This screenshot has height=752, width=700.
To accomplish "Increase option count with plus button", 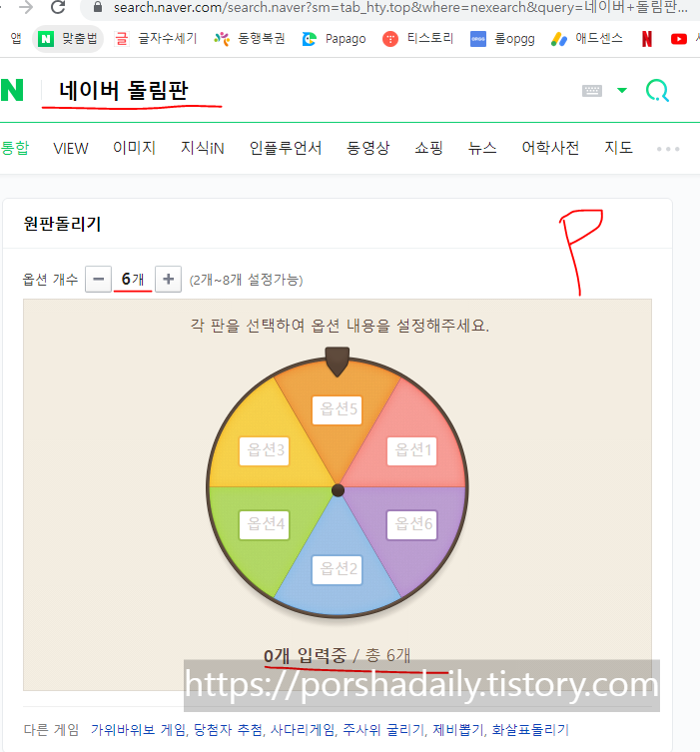I will click(169, 279).
